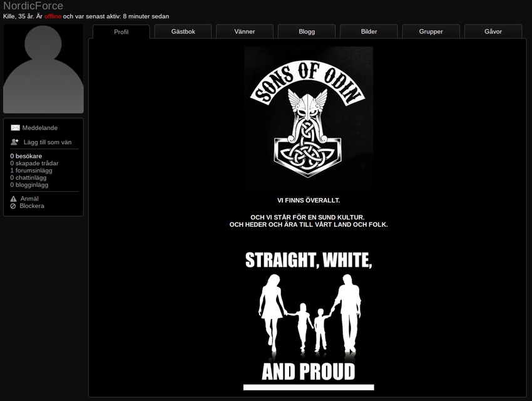
Task: Open the 0 blogginlägg link
Action: coord(29,185)
